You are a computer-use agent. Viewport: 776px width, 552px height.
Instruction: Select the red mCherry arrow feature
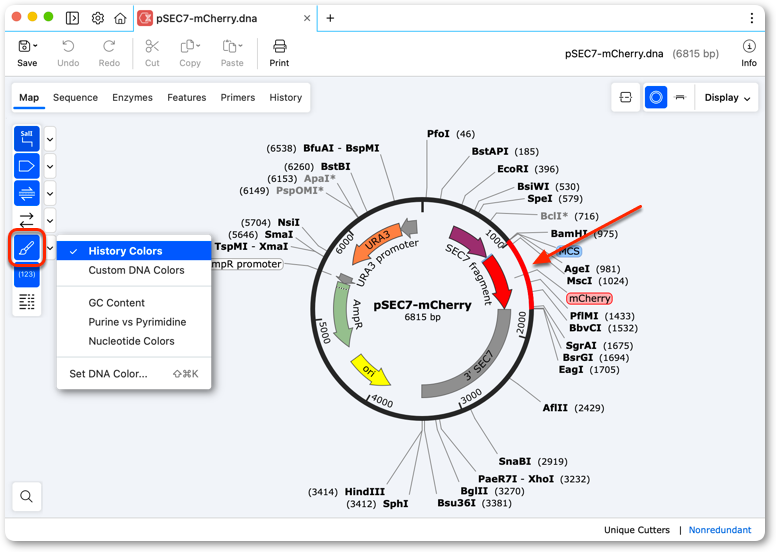pyautogui.click(x=498, y=282)
